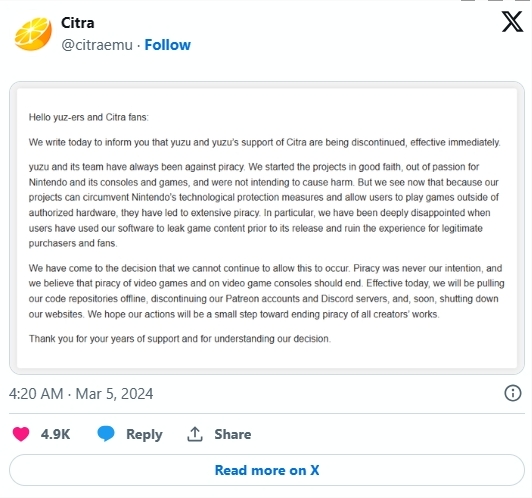Click the Read more on X button
532x498 pixels.
pyautogui.click(x=267, y=470)
